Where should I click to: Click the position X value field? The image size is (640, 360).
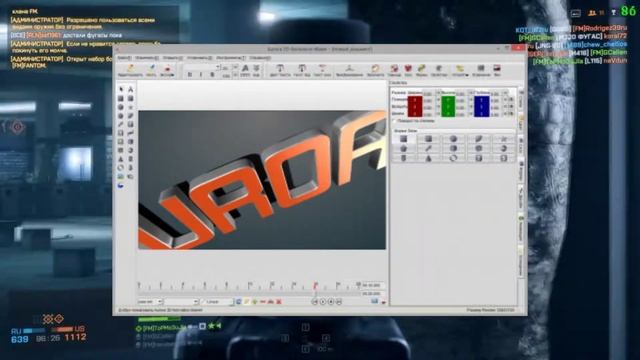coord(428,100)
